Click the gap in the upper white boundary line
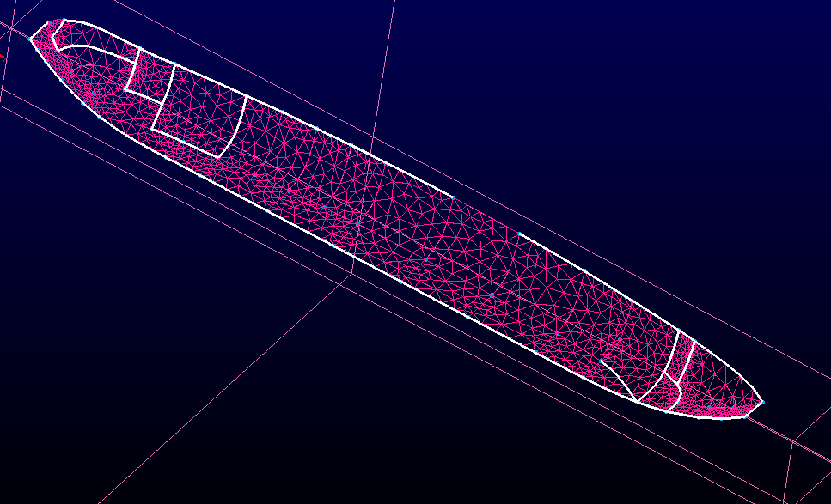 486,216
